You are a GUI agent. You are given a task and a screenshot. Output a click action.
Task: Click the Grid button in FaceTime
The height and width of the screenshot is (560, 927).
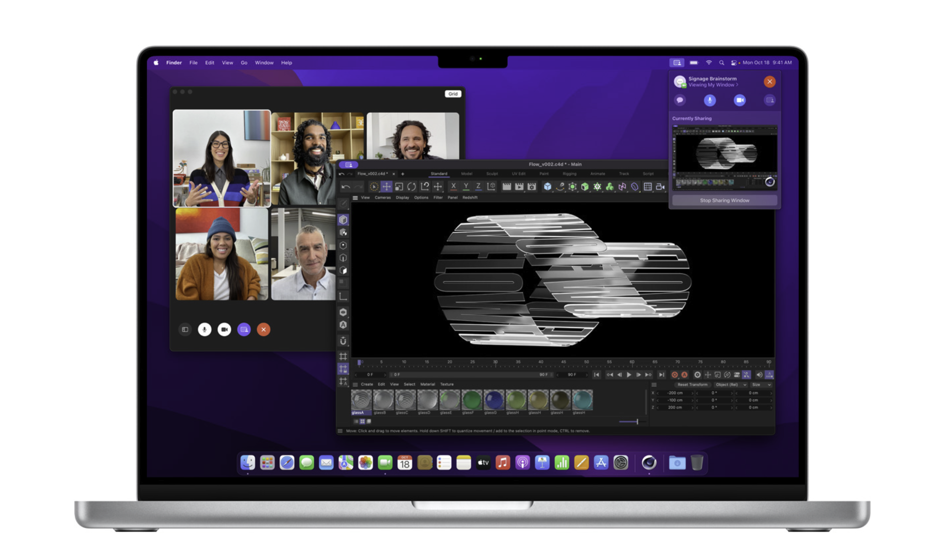pyautogui.click(x=453, y=94)
